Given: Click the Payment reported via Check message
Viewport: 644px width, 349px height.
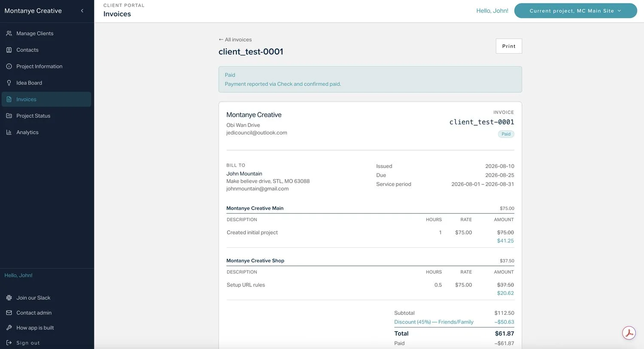Looking at the screenshot, I should click(x=283, y=84).
